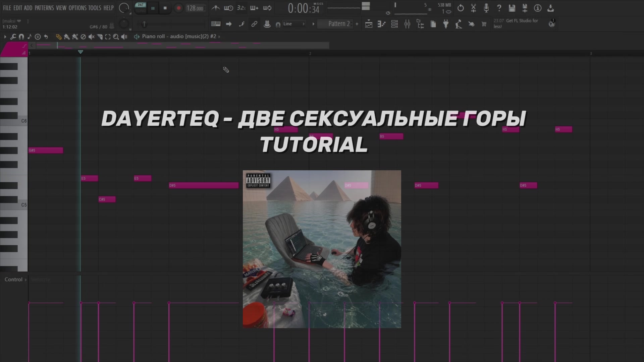644x362 pixels.
Task: Adjust the main pitch knob
Action: [124, 23]
